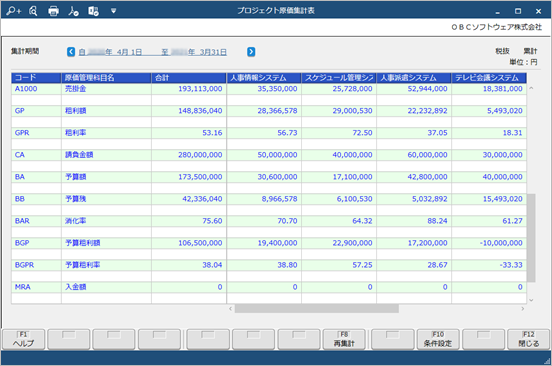Screen dimensions: 552x366
Task: Click the F1 ヘルプ button
Action: [24, 339]
